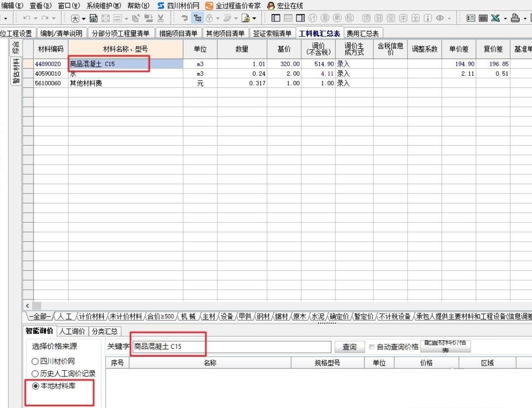Click the right-panel layout icon
This screenshot has height=408, width=532.
300,18
